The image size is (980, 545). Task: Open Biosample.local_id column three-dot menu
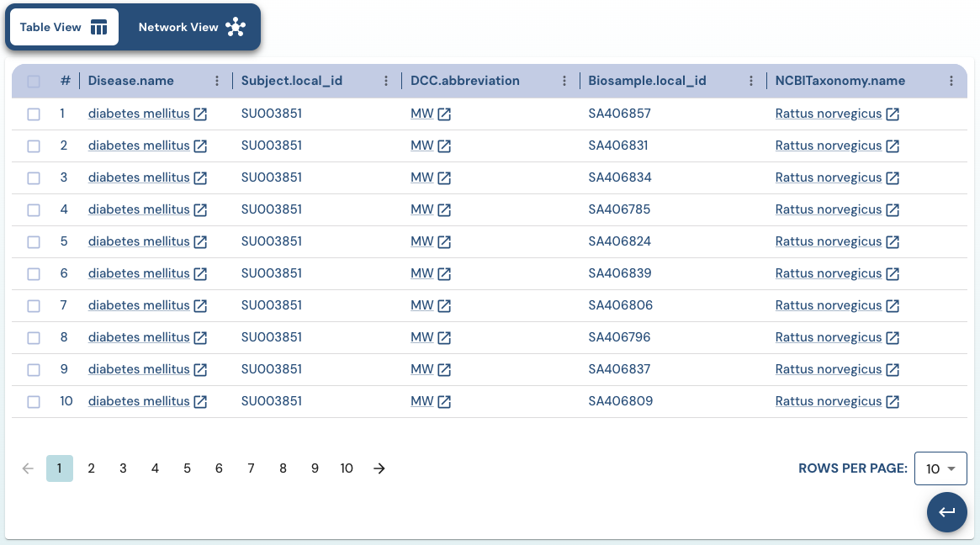tap(751, 82)
